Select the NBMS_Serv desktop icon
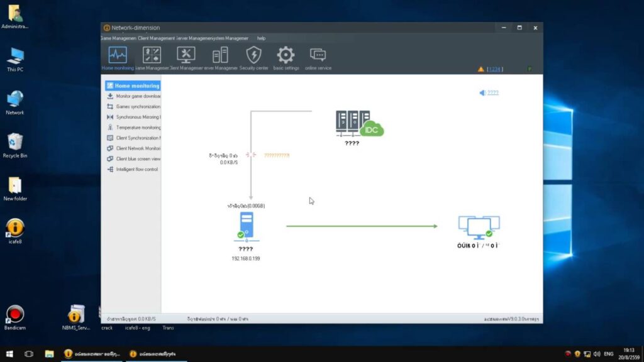 76,317
